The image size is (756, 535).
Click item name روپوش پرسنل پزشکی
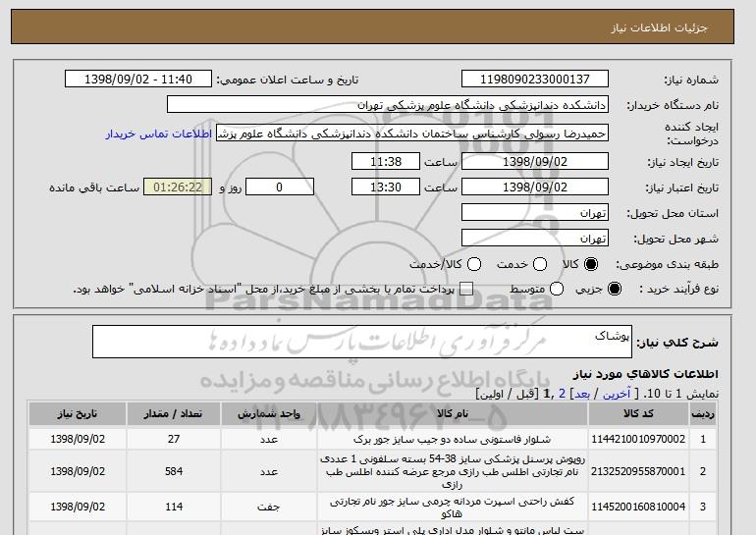pos(453,471)
